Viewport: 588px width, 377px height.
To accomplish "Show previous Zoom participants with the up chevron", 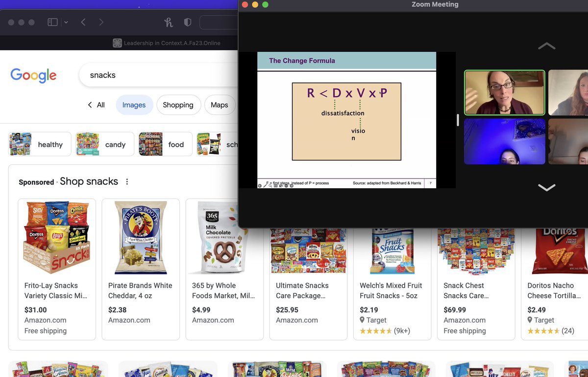I will (547, 46).
